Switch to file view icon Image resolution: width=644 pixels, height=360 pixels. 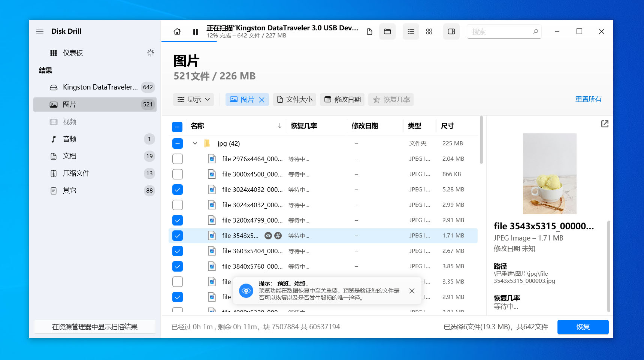pos(369,31)
